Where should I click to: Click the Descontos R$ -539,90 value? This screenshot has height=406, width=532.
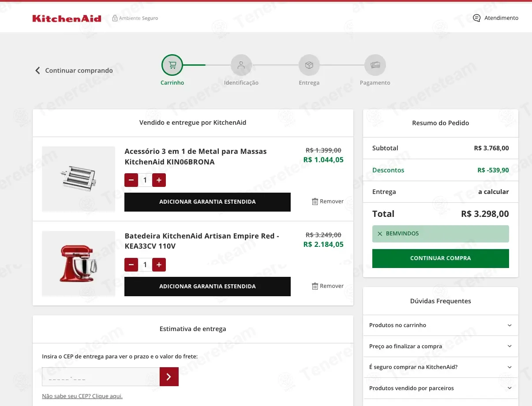click(493, 170)
